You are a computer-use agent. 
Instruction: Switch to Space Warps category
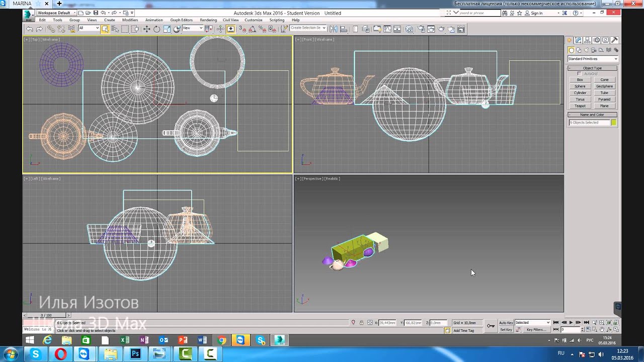click(x=609, y=50)
